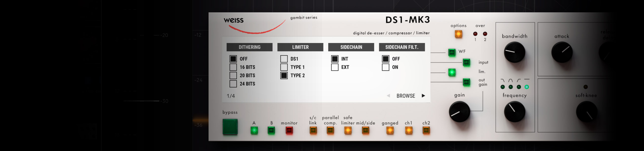Click the attack knob
Screen dimensions: 644x151
562,52
